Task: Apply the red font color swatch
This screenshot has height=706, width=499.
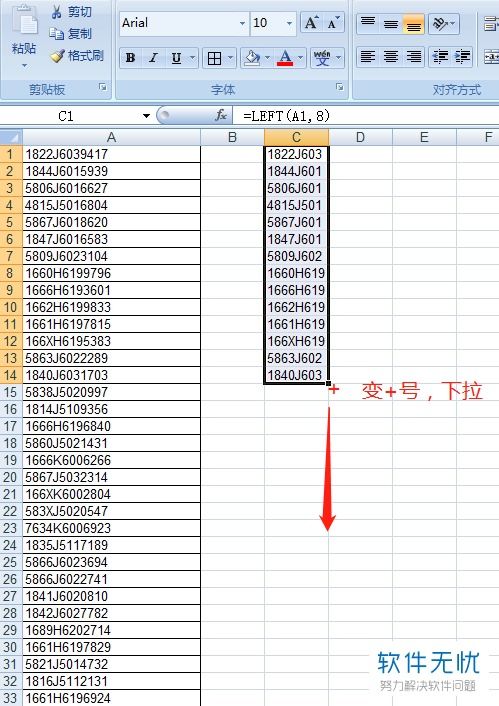Action: point(285,58)
